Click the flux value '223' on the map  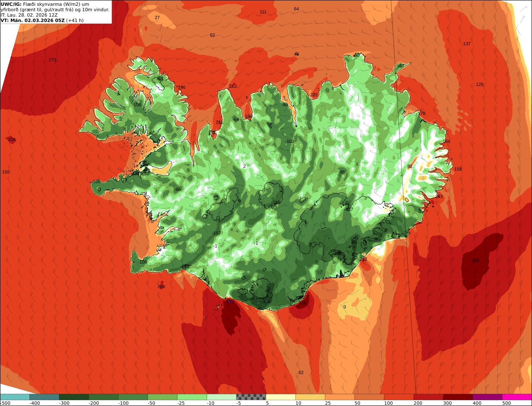pos(314,95)
